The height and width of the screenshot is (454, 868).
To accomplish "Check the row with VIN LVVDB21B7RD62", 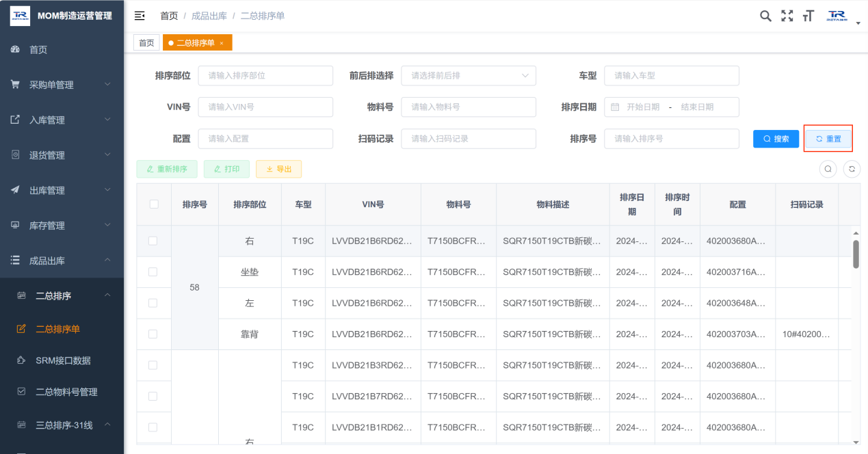I will 153,397.
